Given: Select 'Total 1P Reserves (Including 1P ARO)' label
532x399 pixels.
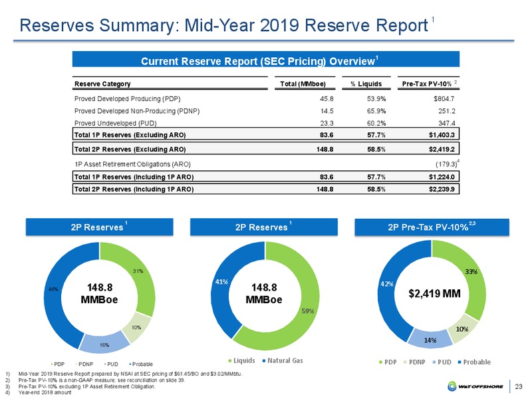Looking at the screenshot, I should [134, 177].
